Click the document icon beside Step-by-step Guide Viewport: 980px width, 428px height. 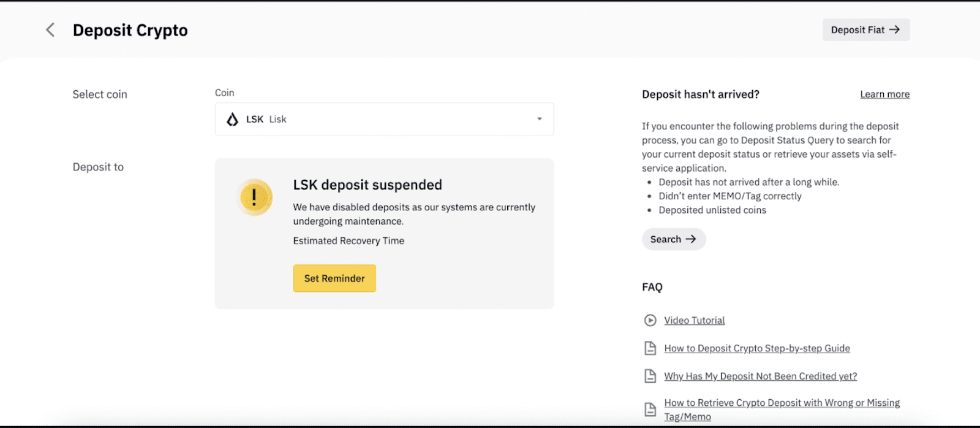[650, 348]
